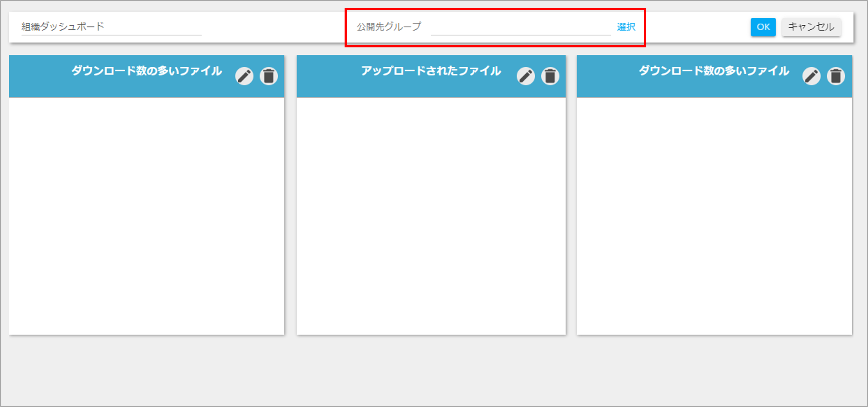The image size is (868, 407).
Task: Confirm with the OK button
Action: tap(763, 27)
